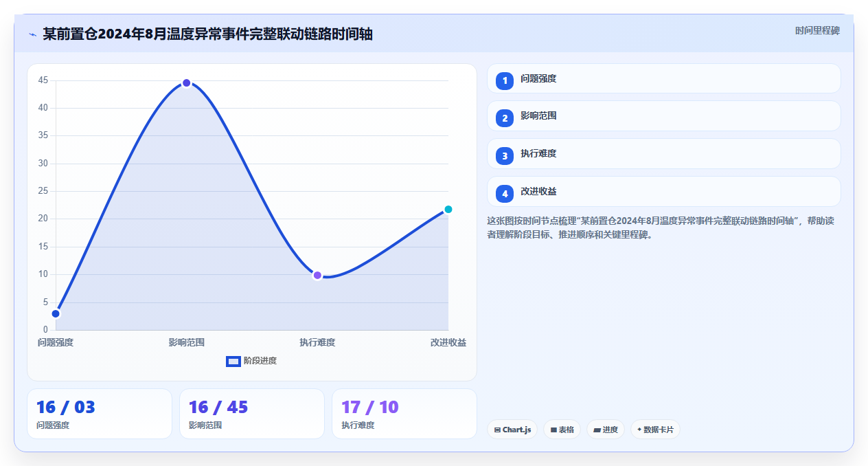868x466 pixels.
Task: Select the 执行难度 purple data point
Action: coord(317,275)
